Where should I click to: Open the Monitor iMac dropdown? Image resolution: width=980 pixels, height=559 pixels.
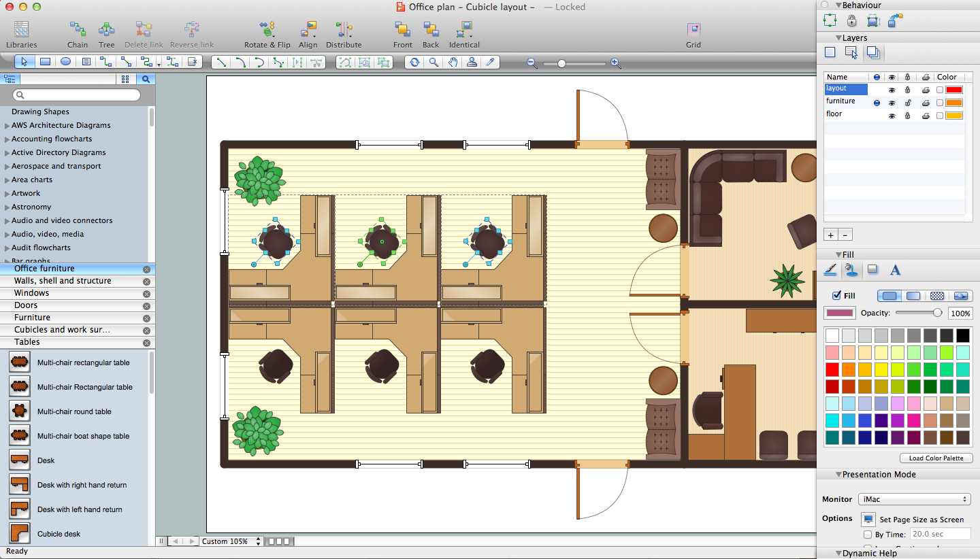click(914, 499)
